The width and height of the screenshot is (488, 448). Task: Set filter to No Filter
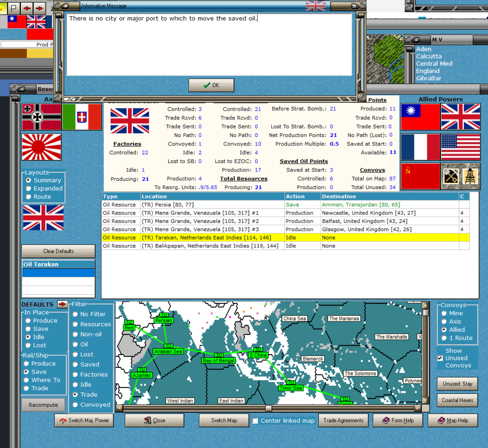tap(89, 314)
